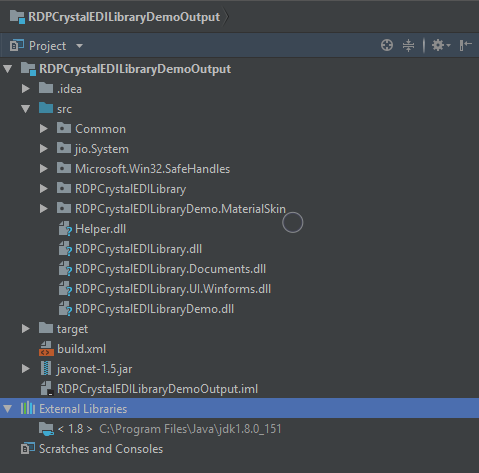Click the Collapse All icon

coord(408,45)
